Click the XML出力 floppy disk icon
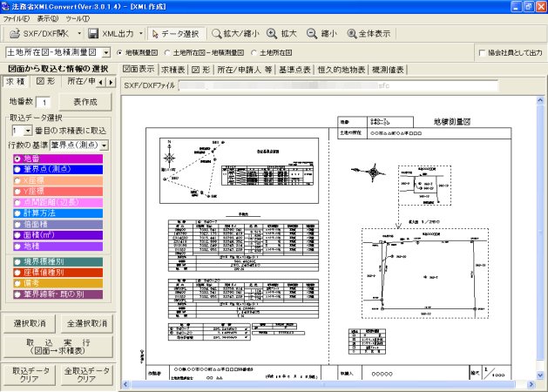548x392 pixels. pyautogui.click(x=93, y=34)
